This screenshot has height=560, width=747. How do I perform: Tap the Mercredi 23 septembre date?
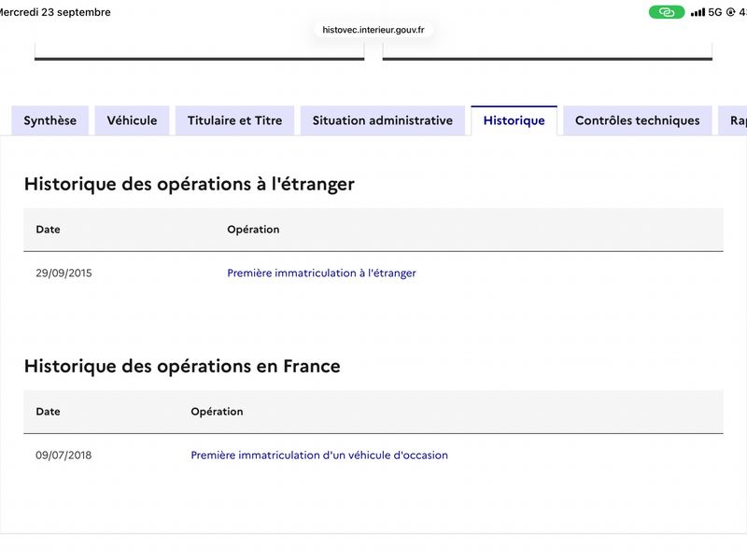click(x=55, y=12)
